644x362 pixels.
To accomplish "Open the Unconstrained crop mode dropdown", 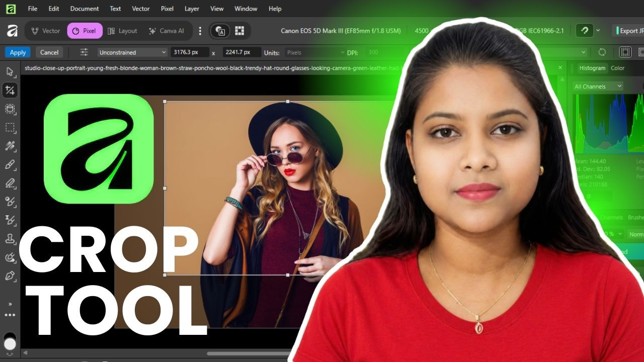I will pos(132,52).
